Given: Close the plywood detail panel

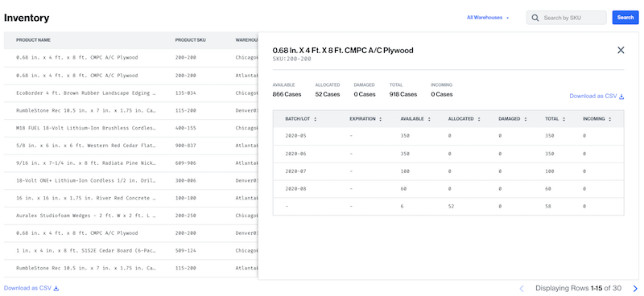Looking at the screenshot, I should coord(621,50).
